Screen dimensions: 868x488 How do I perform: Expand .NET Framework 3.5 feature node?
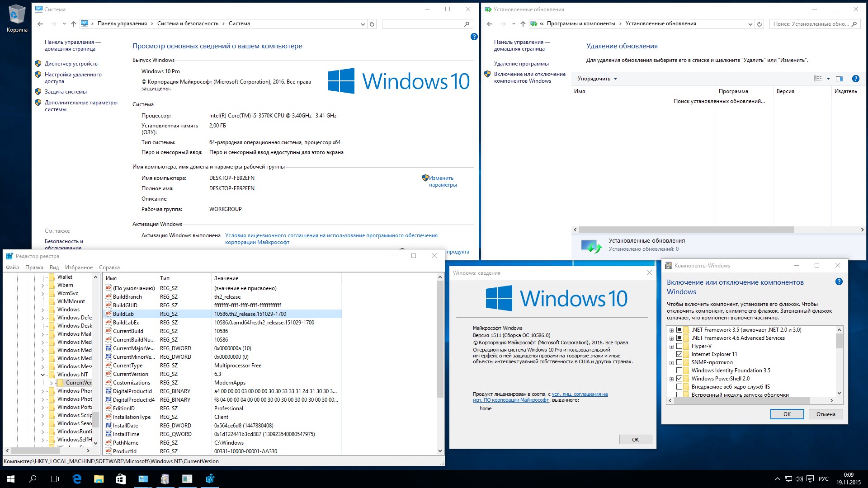coord(671,330)
